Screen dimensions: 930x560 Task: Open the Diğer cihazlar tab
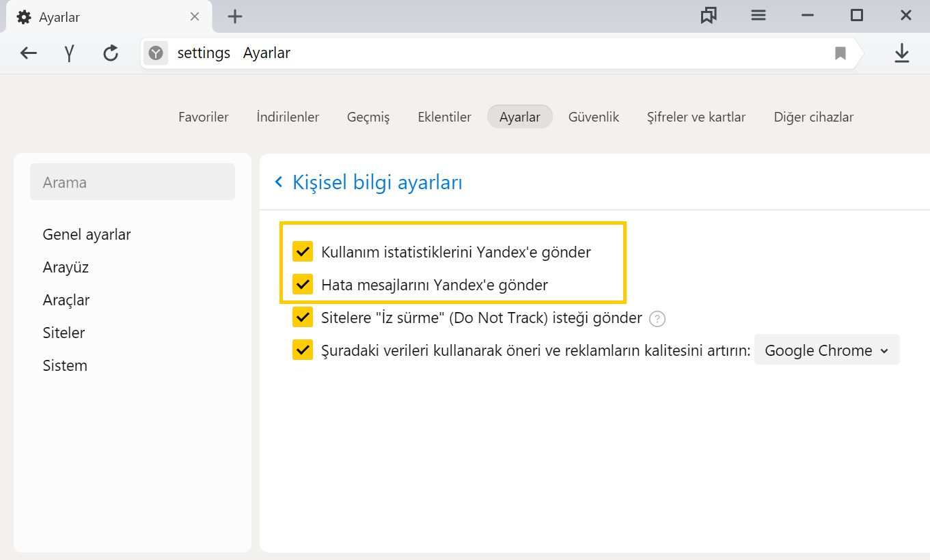pos(814,117)
